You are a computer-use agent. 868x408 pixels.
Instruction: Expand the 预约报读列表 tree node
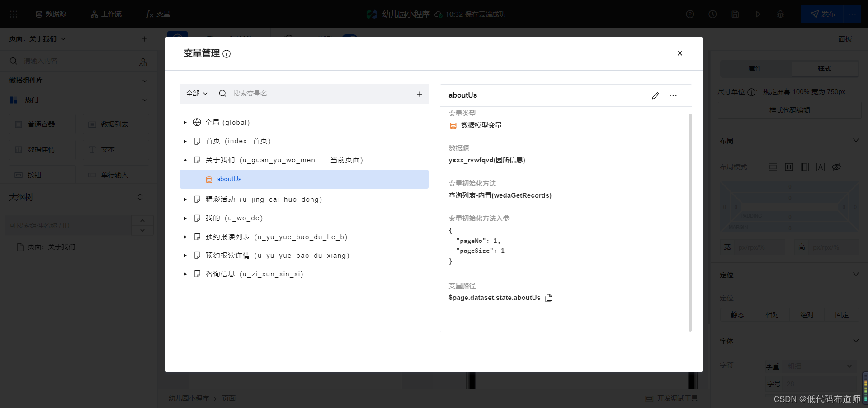tap(185, 237)
